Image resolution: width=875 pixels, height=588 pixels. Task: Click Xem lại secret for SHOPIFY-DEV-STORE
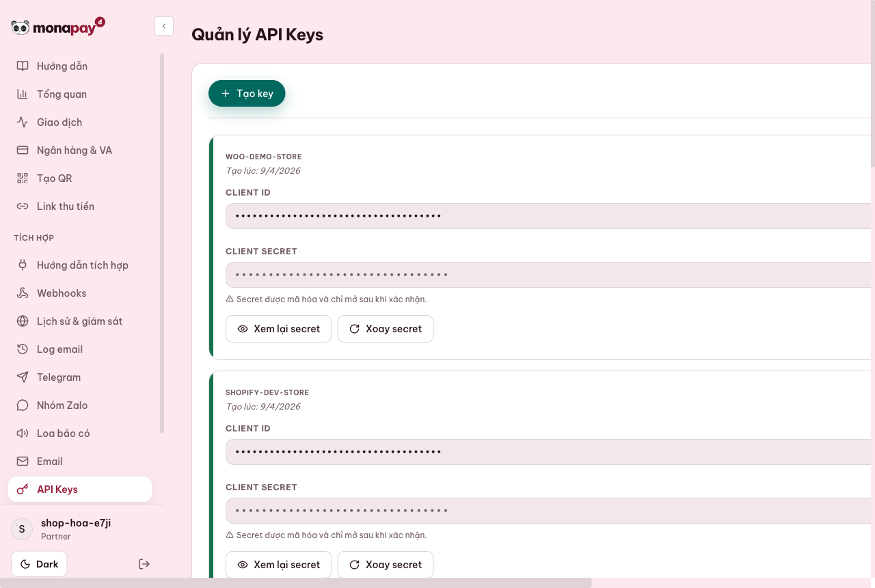pyautogui.click(x=279, y=565)
